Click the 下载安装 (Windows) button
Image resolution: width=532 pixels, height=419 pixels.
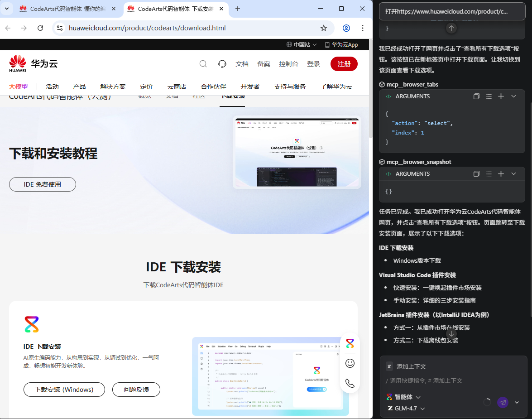point(64,390)
